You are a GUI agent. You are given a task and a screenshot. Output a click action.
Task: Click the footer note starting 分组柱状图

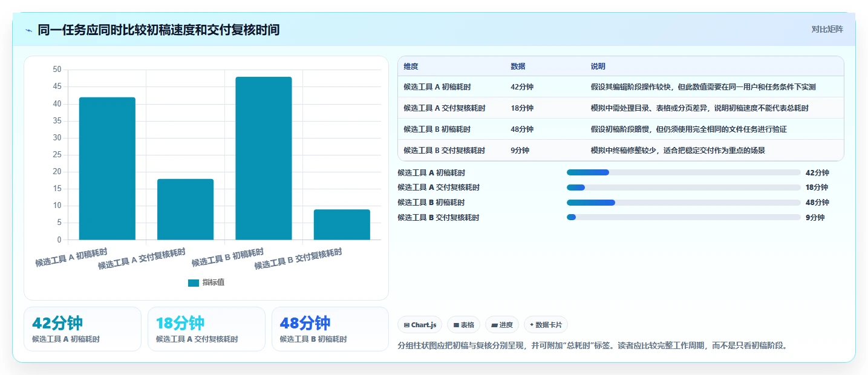[x=593, y=346]
